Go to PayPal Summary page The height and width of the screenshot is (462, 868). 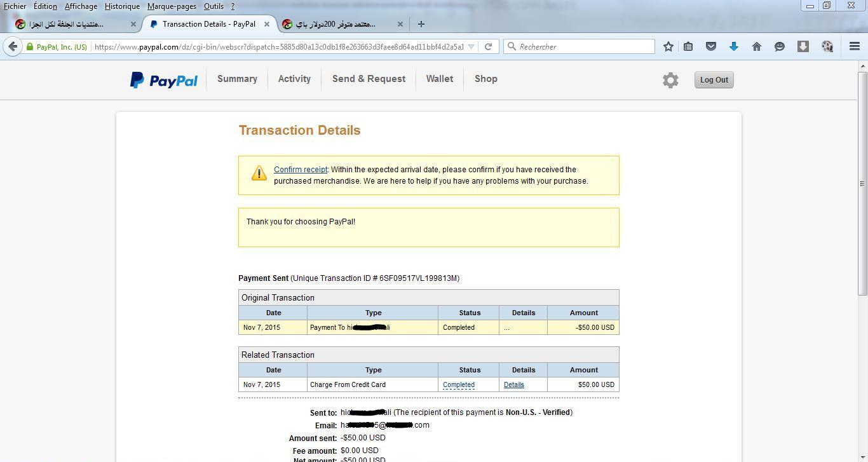[237, 79]
